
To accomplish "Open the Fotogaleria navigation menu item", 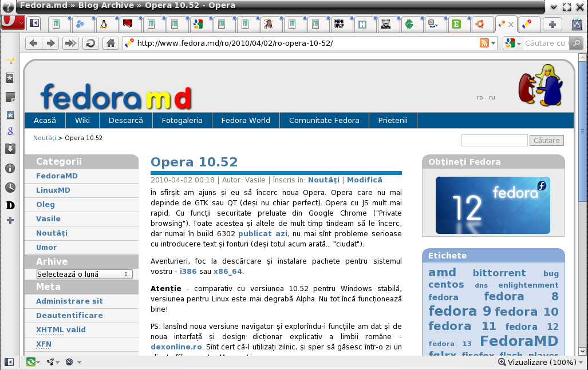I will click(182, 120).
